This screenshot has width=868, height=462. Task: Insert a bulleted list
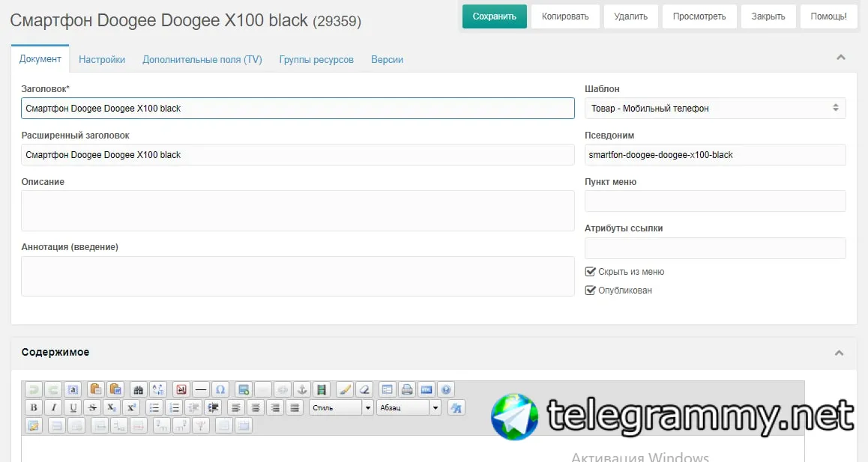point(154,408)
